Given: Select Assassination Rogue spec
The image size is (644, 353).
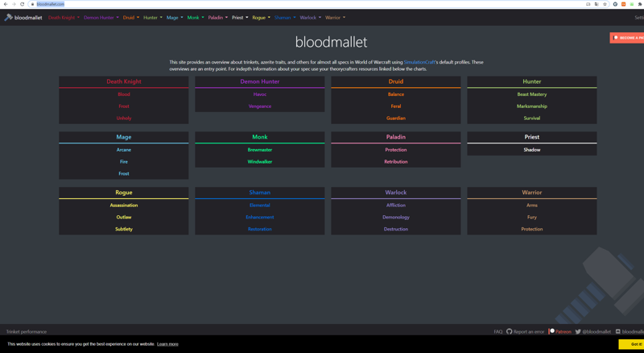Looking at the screenshot, I should [x=124, y=206].
